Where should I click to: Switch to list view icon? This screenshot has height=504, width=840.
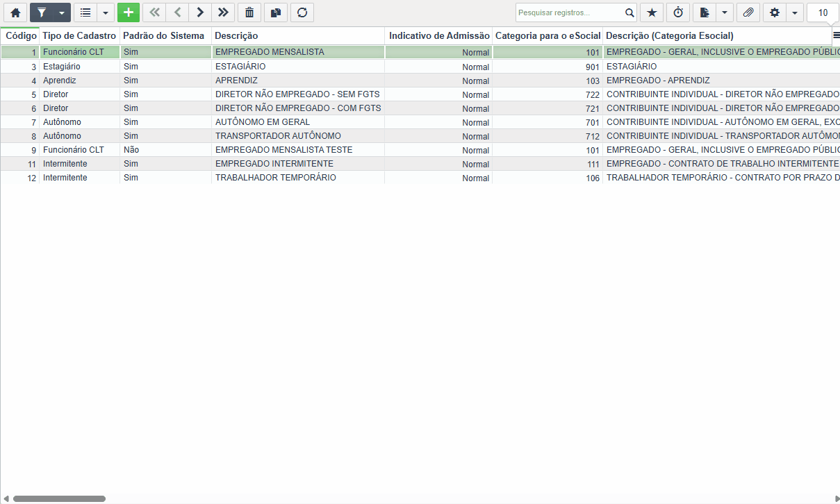pos(85,12)
